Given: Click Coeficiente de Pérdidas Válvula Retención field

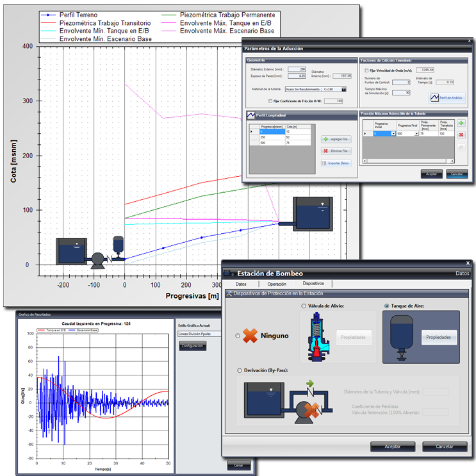Looking at the screenshot, I should (x=436, y=412).
